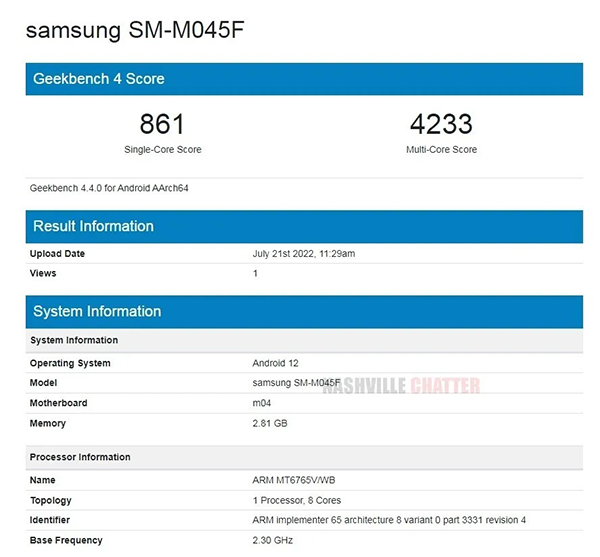Click the Processor Information subheader
600x557 pixels.
click(x=80, y=457)
